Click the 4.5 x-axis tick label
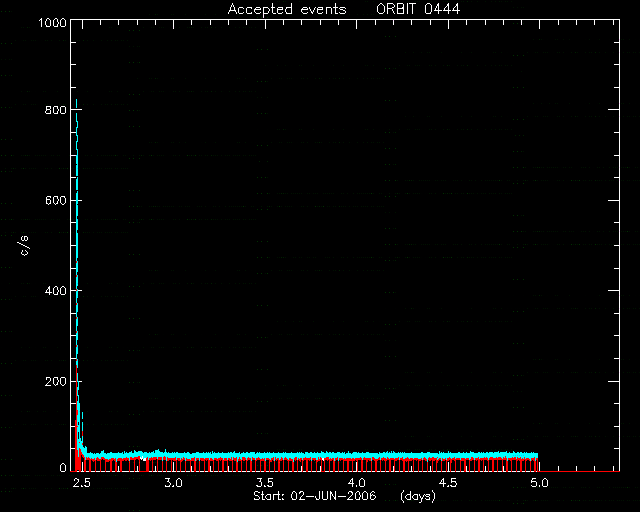 coord(448,483)
